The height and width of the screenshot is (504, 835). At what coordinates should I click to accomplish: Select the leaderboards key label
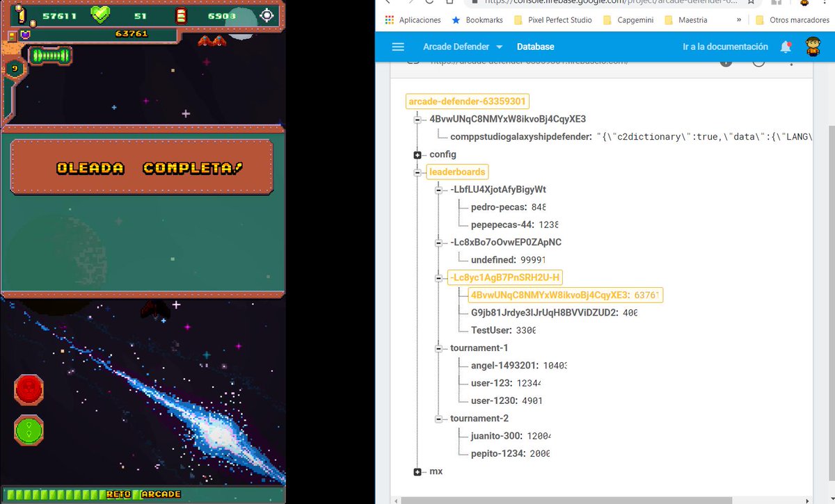tap(457, 172)
